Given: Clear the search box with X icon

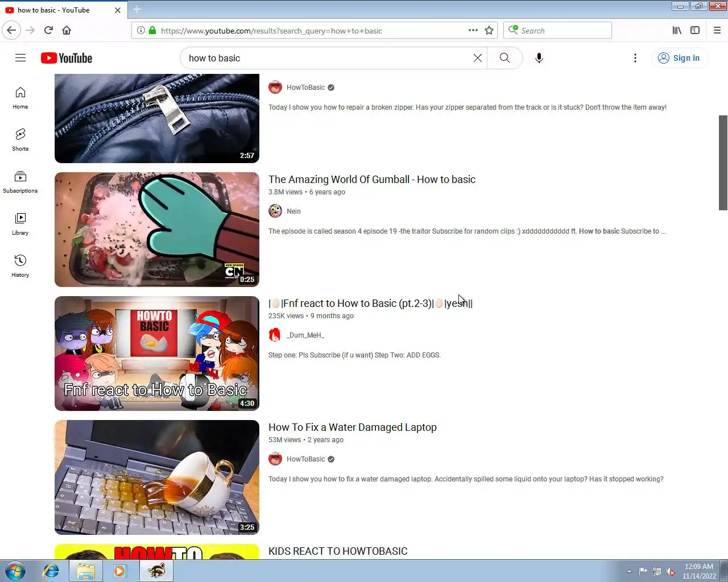Looking at the screenshot, I should [x=478, y=58].
